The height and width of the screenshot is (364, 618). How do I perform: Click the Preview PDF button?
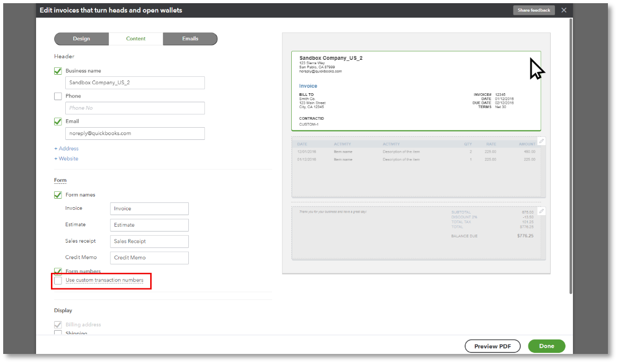click(492, 346)
